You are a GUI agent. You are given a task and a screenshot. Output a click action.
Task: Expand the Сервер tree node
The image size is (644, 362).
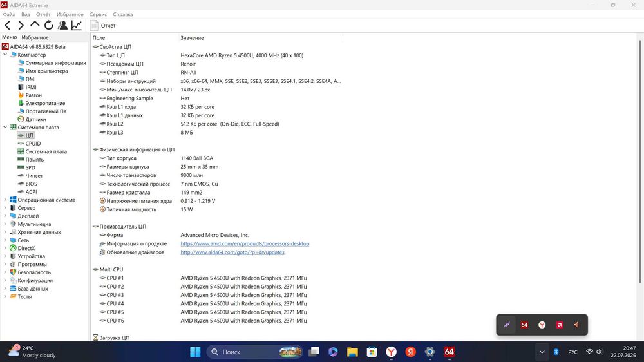coord(5,208)
